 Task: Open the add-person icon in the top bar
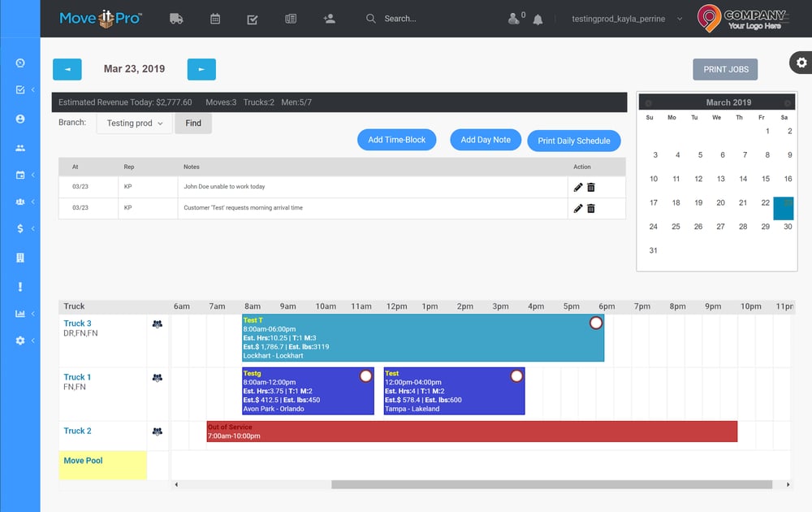point(329,17)
